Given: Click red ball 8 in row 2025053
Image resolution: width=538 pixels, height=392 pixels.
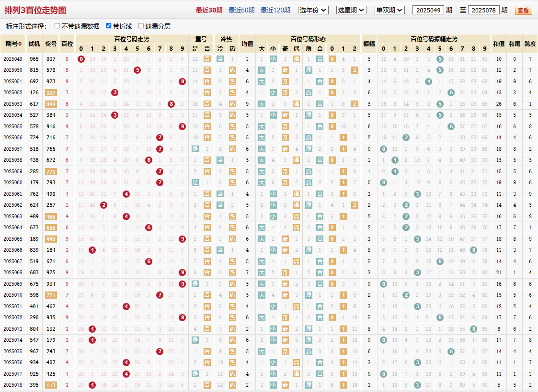Looking at the screenshot, I should click(x=171, y=104).
